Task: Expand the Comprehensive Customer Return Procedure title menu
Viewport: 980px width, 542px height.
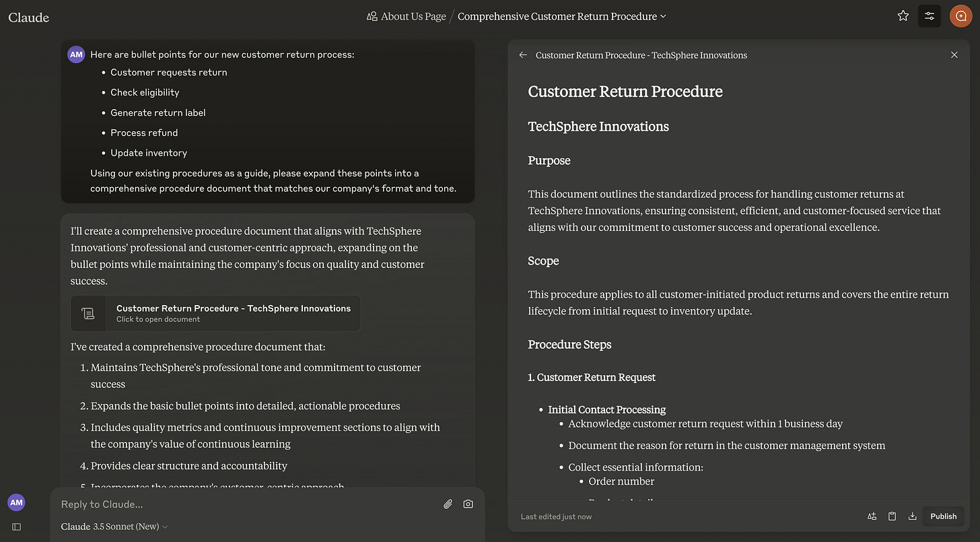Action: point(562,16)
